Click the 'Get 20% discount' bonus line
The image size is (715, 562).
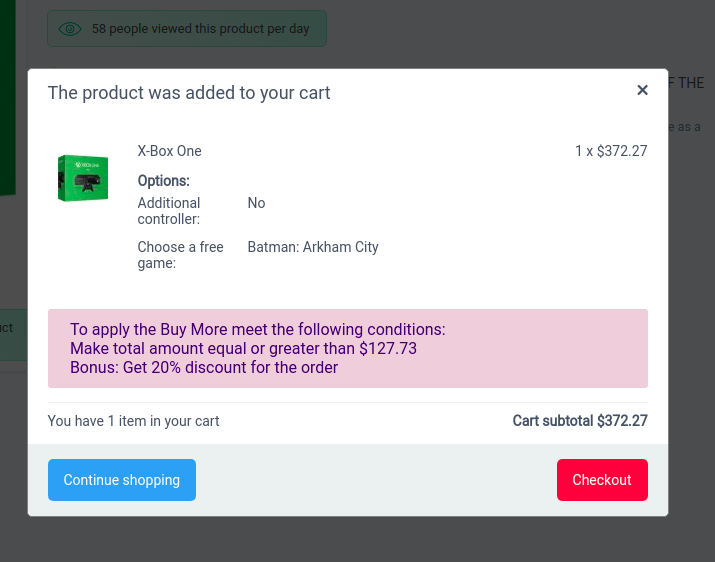[x=204, y=367]
